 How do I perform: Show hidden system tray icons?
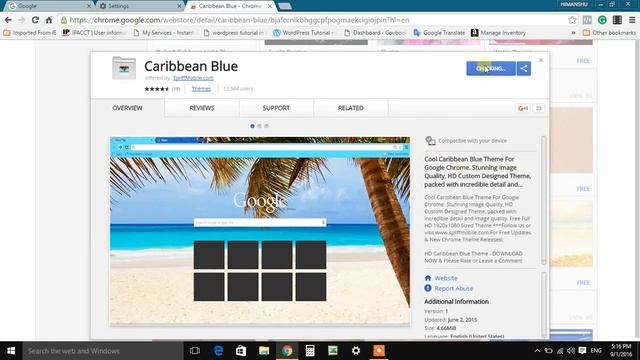[x=537, y=351]
